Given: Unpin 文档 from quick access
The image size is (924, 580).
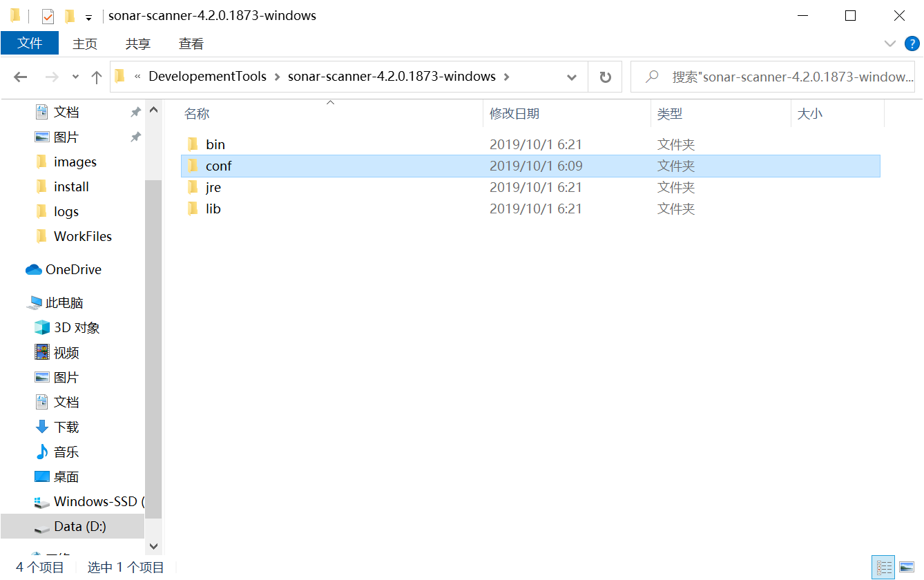Looking at the screenshot, I should click(x=135, y=111).
